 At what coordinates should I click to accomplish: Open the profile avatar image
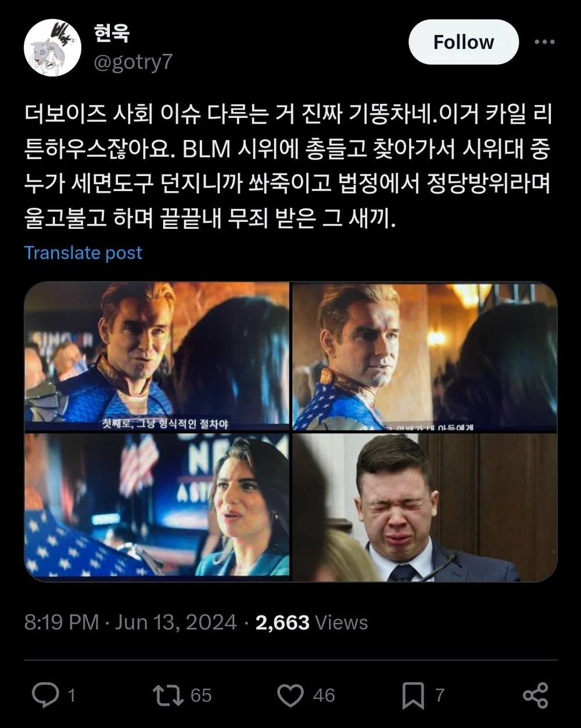tap(52, 48)
